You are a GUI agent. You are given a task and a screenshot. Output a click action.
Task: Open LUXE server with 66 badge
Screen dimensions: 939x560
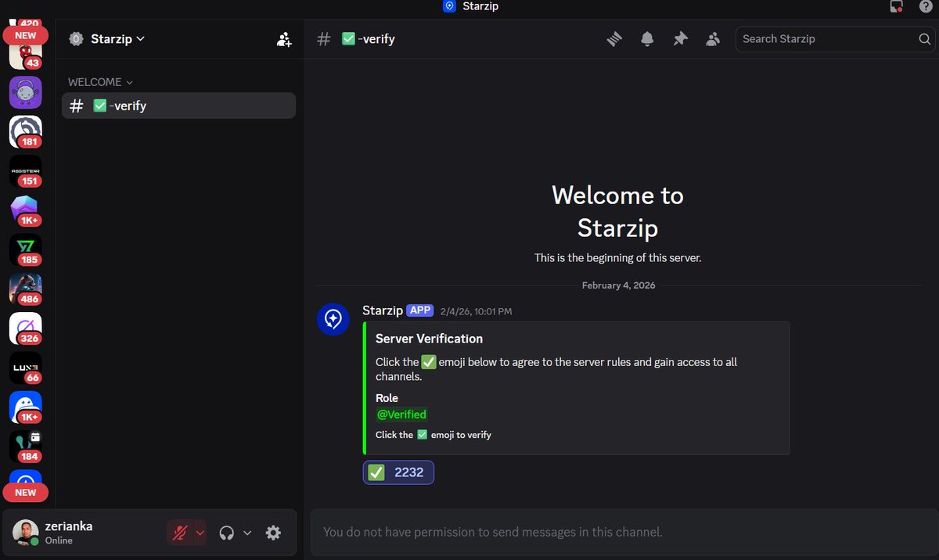tap(26, 368)
